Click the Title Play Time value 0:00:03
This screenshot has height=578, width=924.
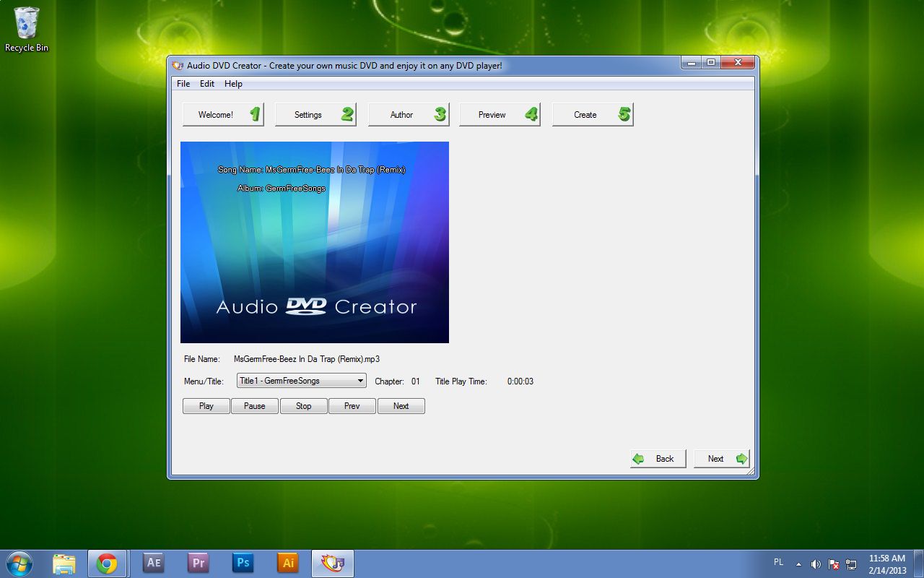point(520,381)
